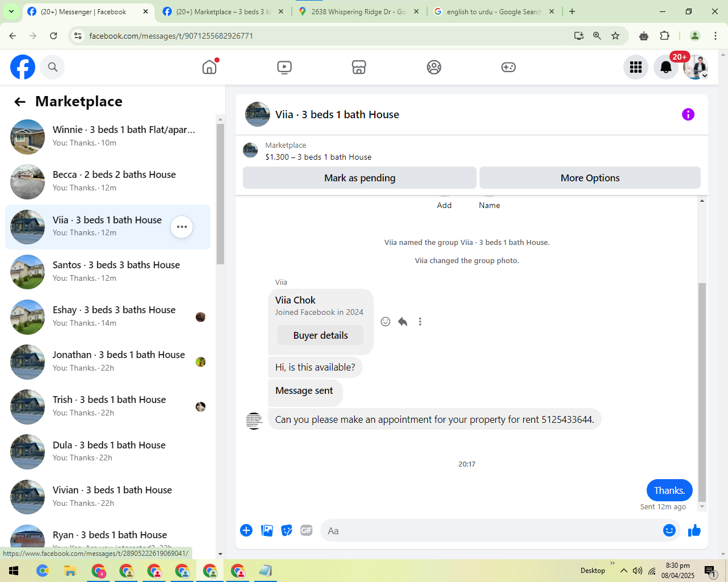Open the Windows notification center

710,571
